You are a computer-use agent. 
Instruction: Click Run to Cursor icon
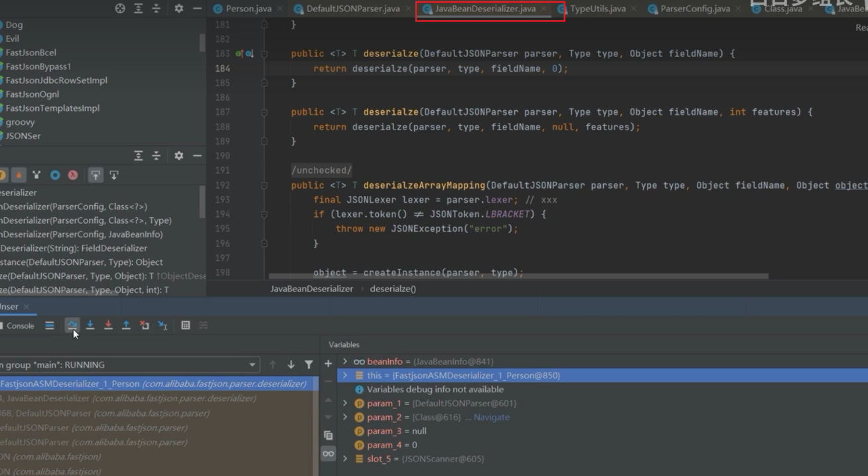(163, 325)
